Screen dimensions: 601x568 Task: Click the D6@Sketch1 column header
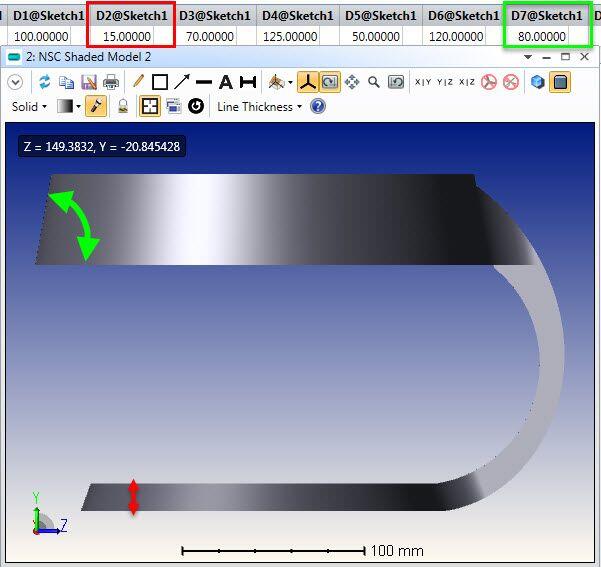[464, 16]
